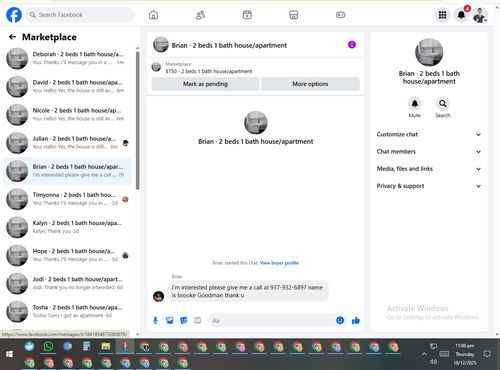Viewport: 500px width, 370px height.
Task: Open Julian's conversation in the list
Action: 67,143
